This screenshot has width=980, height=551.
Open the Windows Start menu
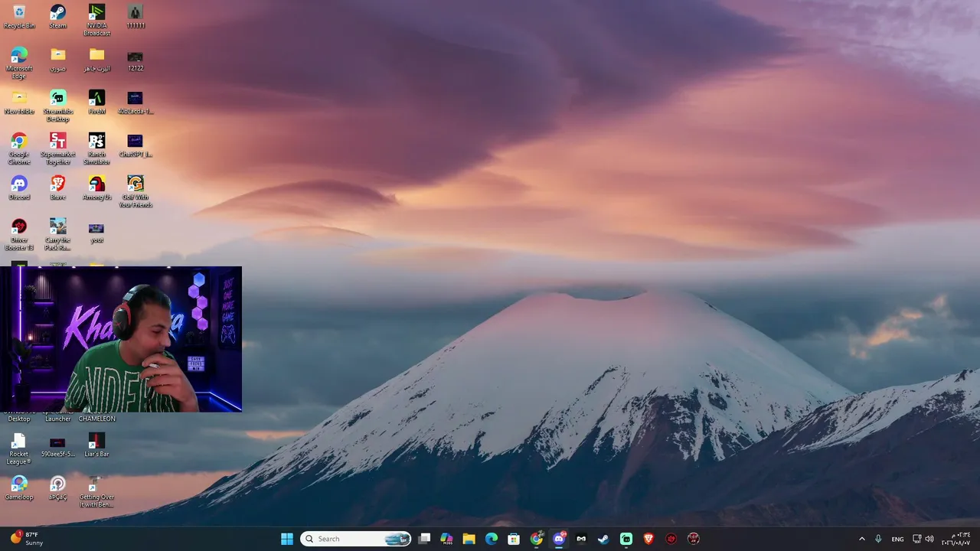click(x=287, y=539)
